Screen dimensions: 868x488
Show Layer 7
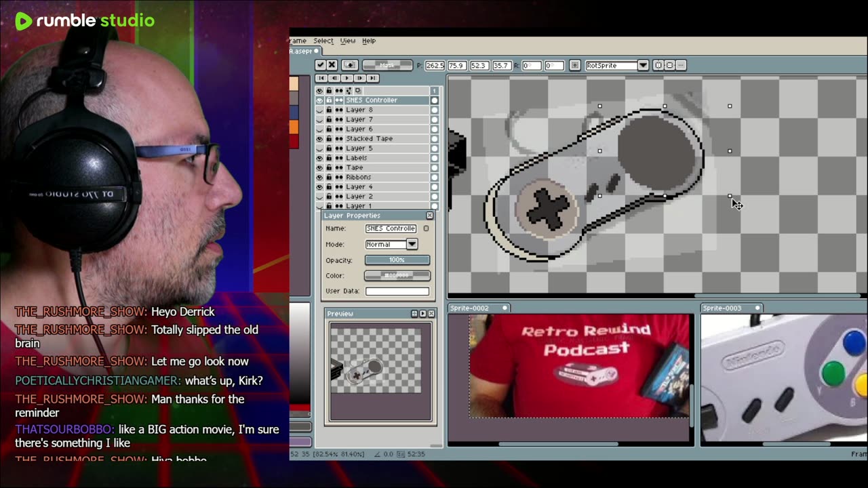click(x=319, y=119)
